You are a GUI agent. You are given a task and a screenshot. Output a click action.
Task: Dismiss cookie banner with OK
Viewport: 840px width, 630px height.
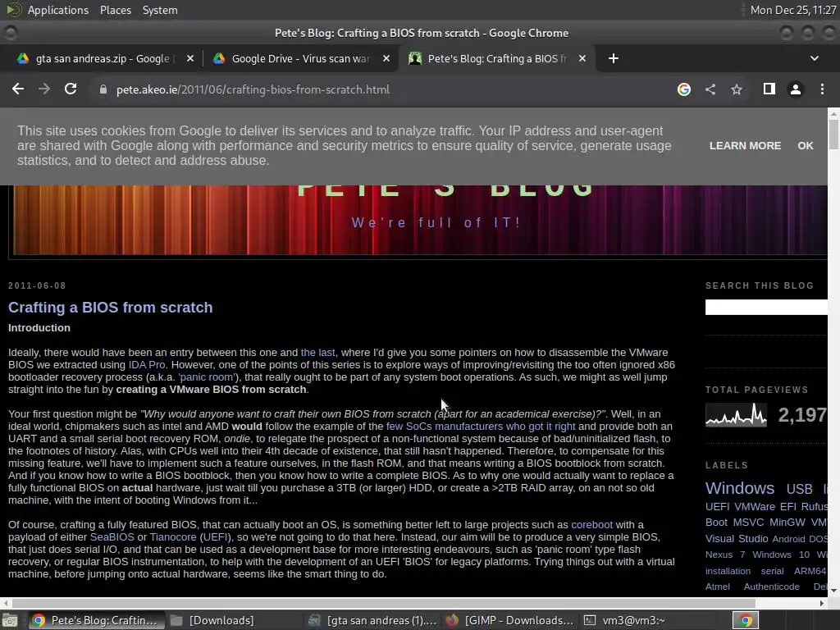point(806,146)
